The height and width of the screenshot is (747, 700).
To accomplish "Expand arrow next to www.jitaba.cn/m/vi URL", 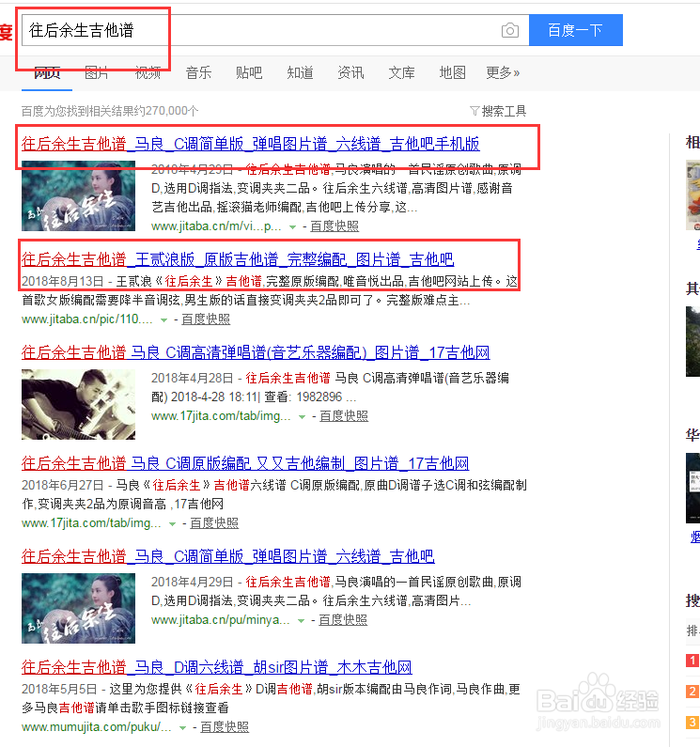I will [x=292, y=227].
